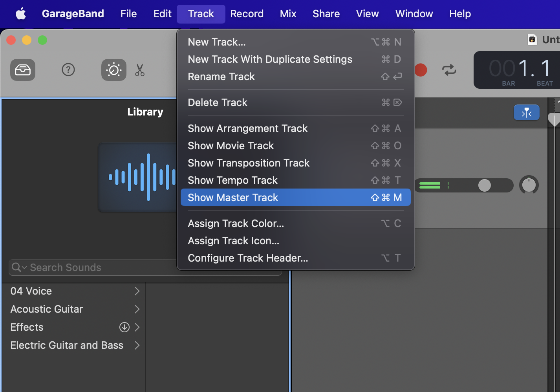Open the Editors scissors button
Viewport: 560px width, 392px height.
point(140,70)
